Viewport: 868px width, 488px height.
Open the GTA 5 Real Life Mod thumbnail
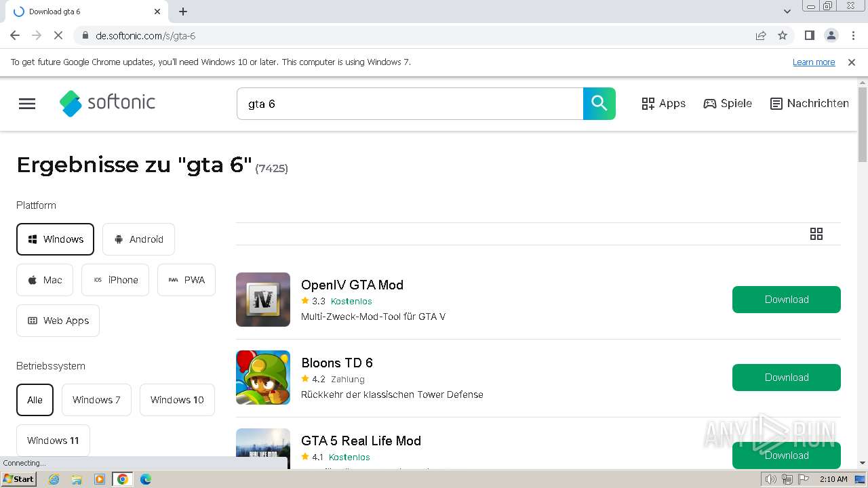(x=263, y=448)
